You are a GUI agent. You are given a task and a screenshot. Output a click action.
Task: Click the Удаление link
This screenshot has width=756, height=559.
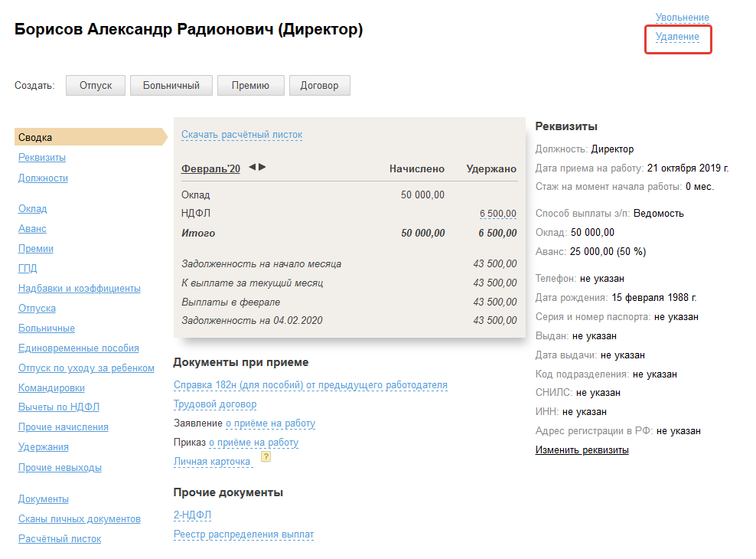point(677,37)
